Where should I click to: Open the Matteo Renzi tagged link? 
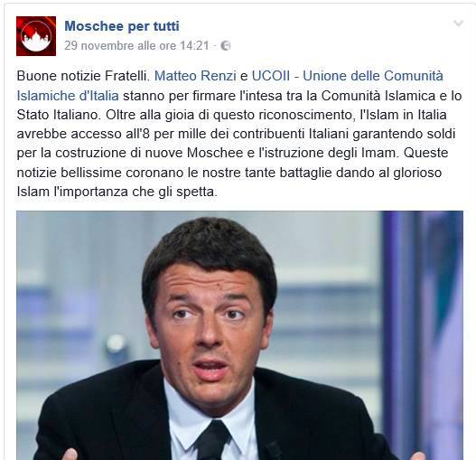pos(195,76)
